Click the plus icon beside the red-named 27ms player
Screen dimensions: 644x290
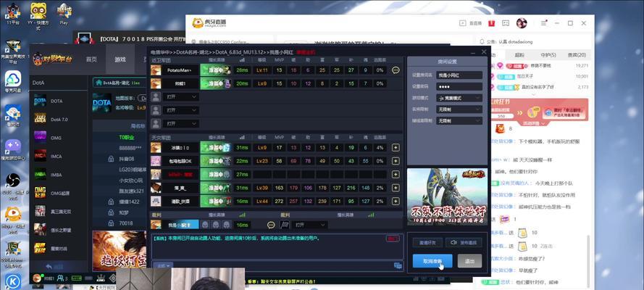[396, 175]
